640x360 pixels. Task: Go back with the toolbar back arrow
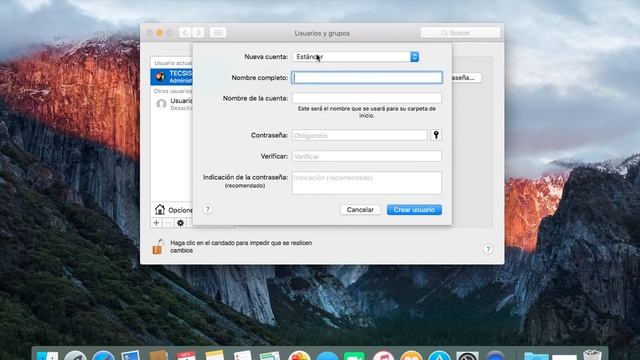tap(185, 33)
